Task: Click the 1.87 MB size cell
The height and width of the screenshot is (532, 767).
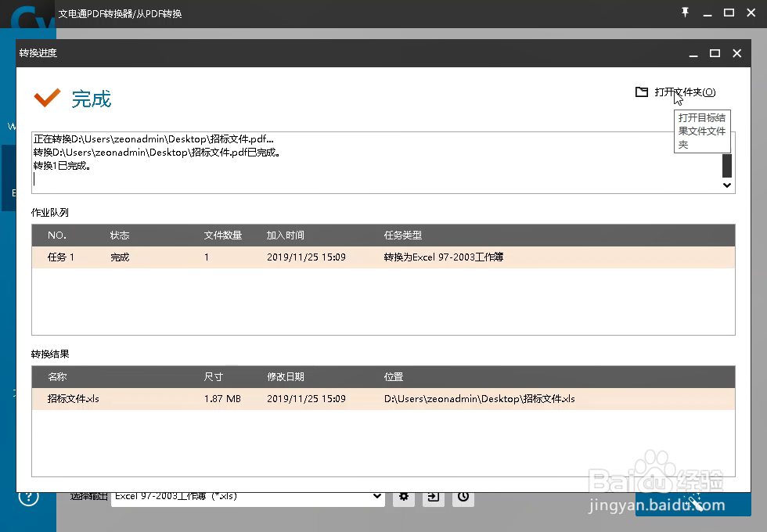Action: 222,398
